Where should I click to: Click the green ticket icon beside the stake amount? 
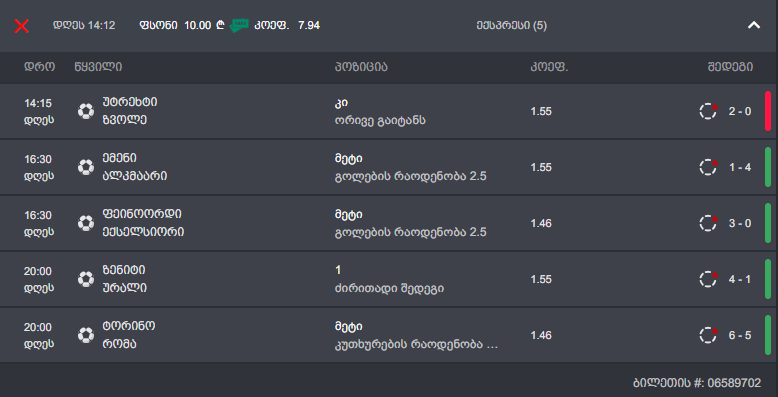tap(239, 25)
